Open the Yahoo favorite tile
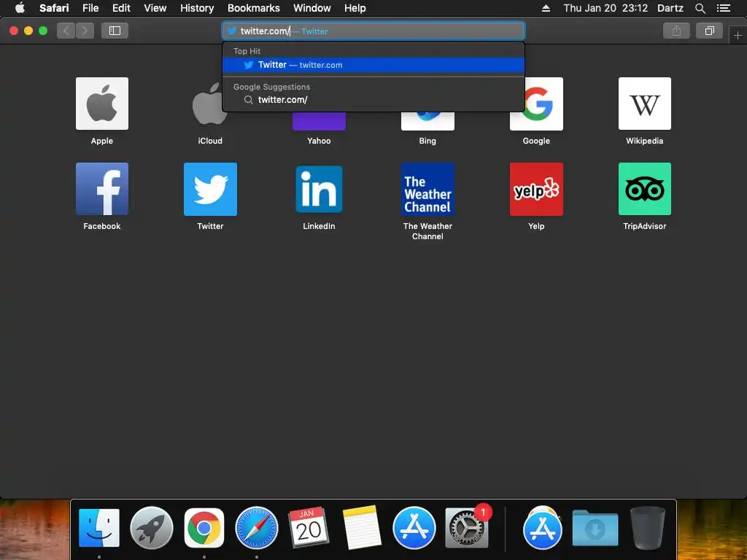 (x=319, y=121)
